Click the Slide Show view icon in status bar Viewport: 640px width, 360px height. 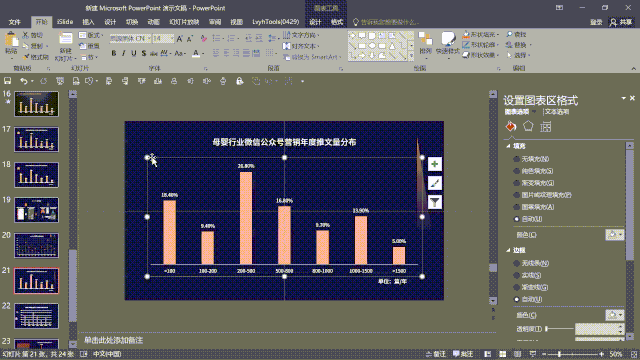[533, 354]
